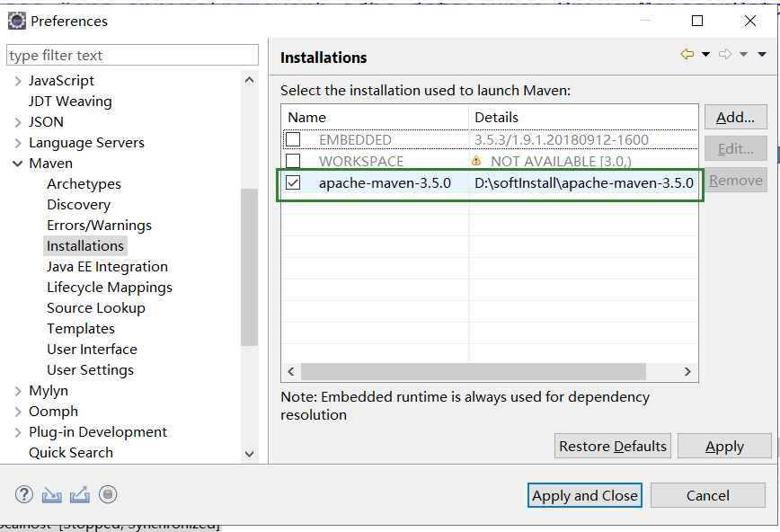Click the installations table horizontal scrollbar
The image size is (780, 532).
(x=473, y=371)
